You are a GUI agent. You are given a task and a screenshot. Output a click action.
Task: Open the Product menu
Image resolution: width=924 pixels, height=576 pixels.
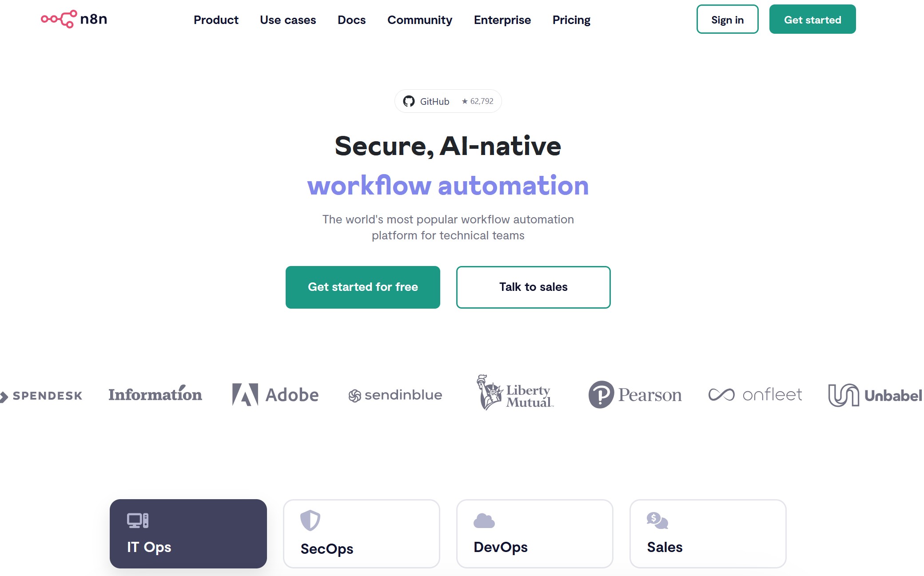(216, 19)
